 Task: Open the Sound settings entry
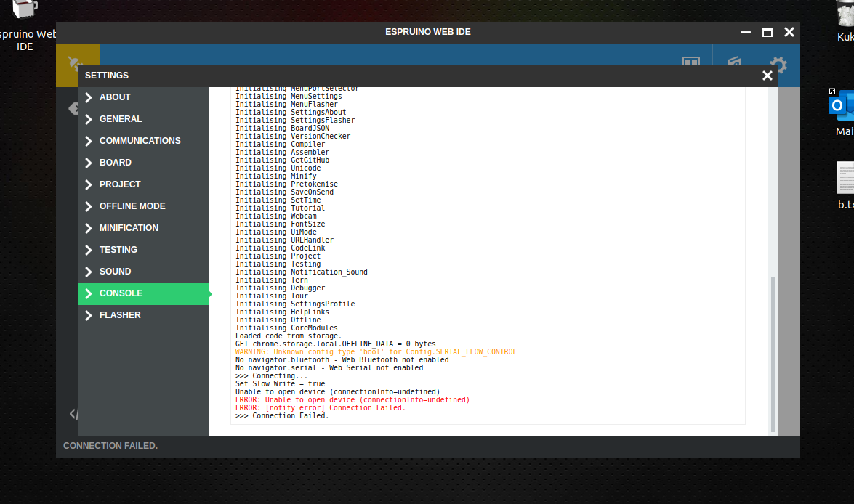[x=143, y=272]
